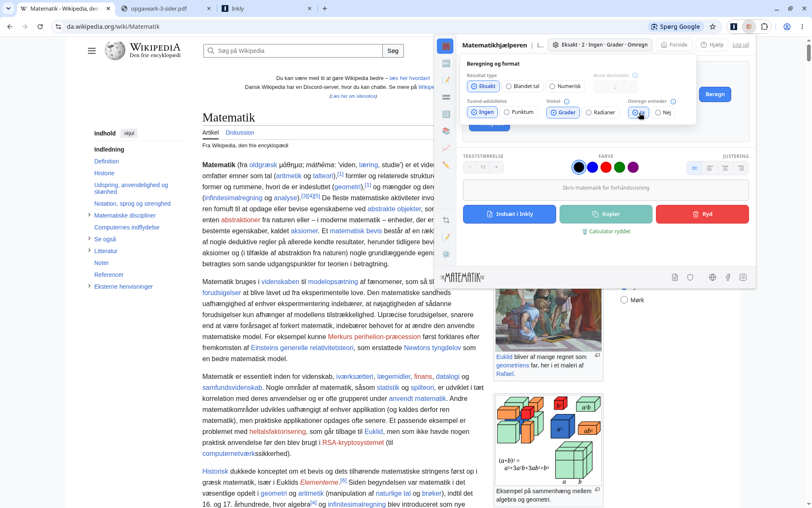Click the red Ryd button

[x=702, y=214]
